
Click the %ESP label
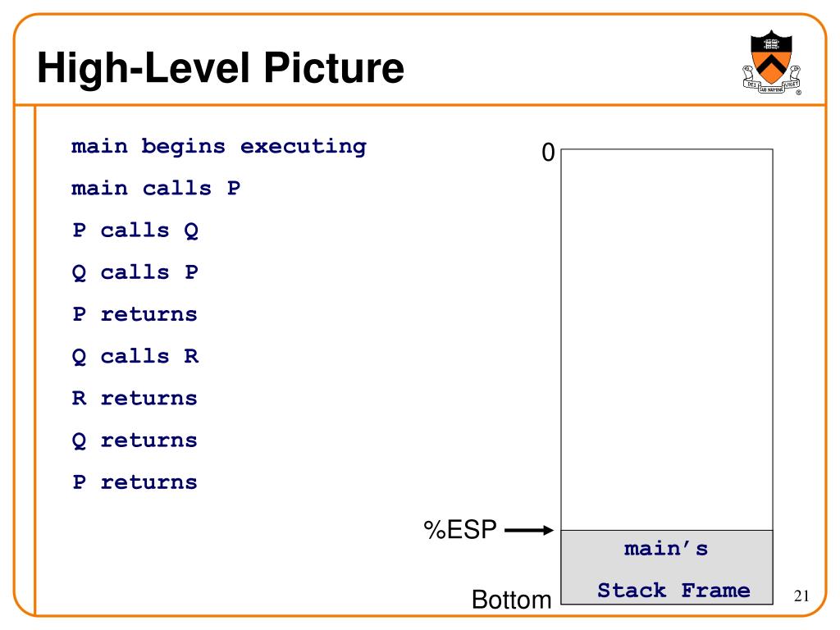460,530
